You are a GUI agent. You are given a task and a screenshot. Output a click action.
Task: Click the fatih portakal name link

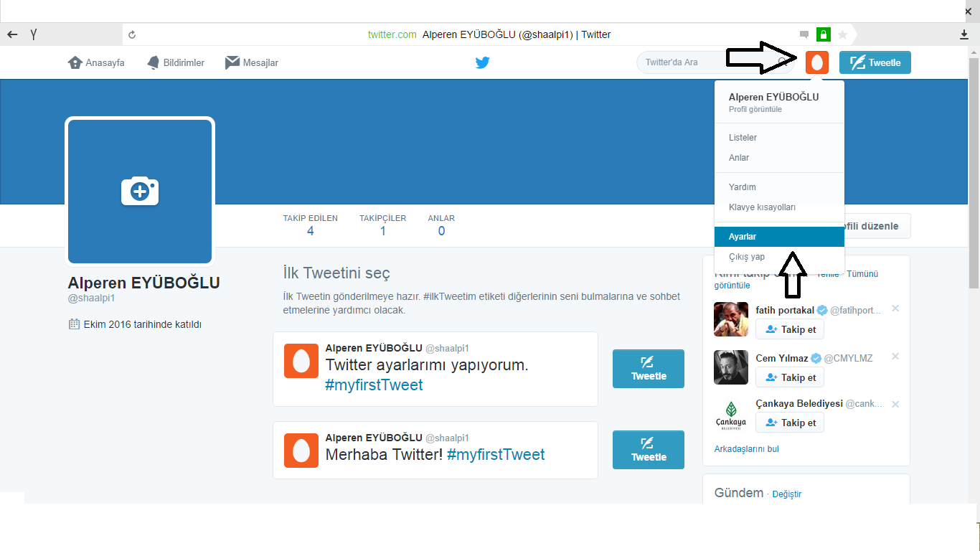(x=785, y=311)
